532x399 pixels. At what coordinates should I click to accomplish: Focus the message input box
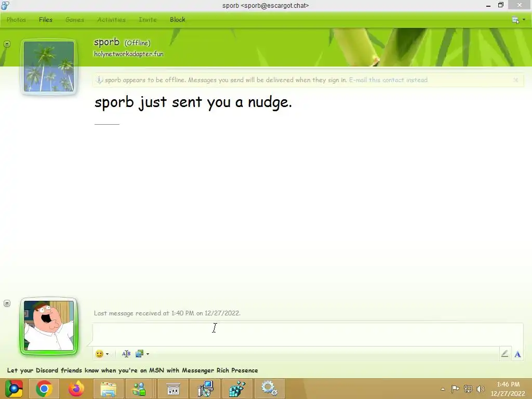coord(308,334)
